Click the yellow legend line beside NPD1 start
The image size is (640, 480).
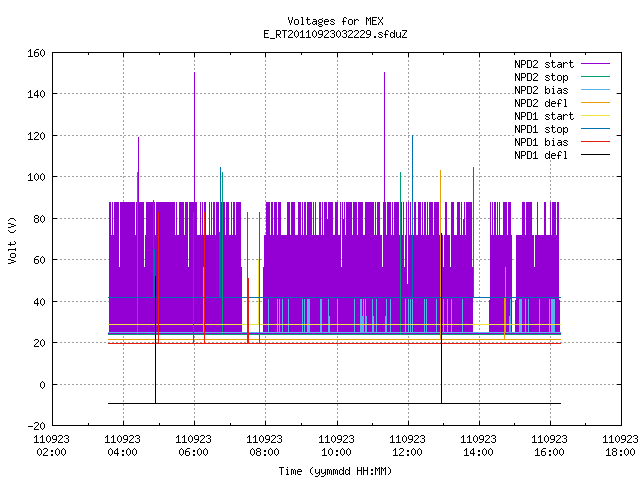click(x=595, y=116)
